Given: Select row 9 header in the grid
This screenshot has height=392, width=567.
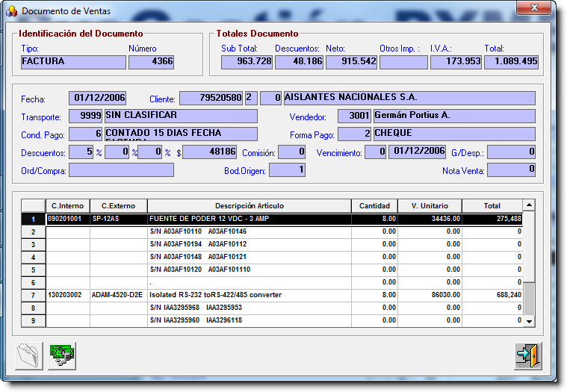Looking at the screenshot, I should coord(34,320).
